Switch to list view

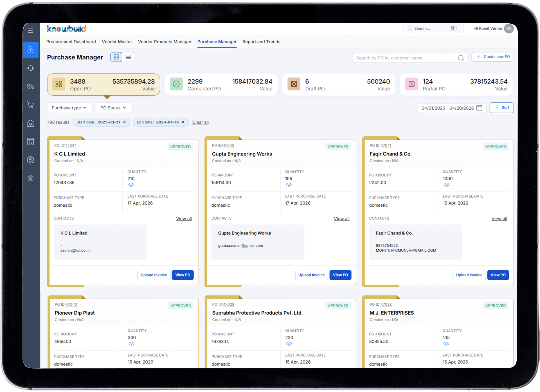[128, 57]
